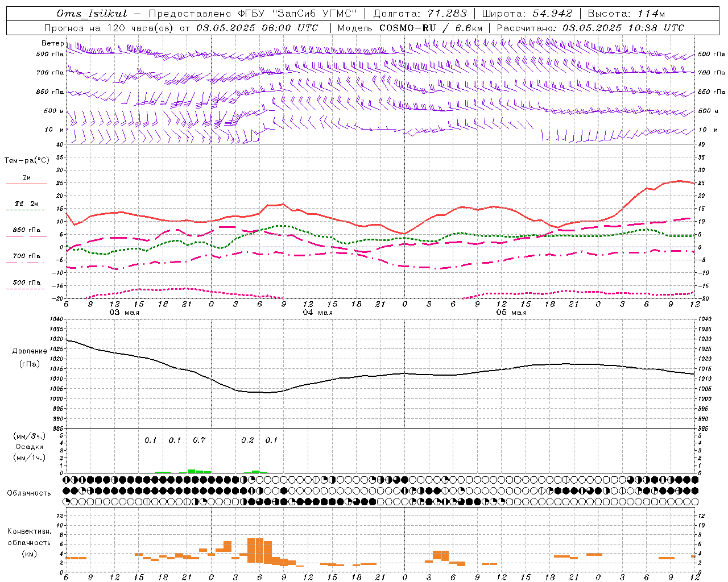The width and height of the screenshot is (728, 582).
Task: Select the 'Долгота: 71.283' longitude text
Action: point(420,14)
